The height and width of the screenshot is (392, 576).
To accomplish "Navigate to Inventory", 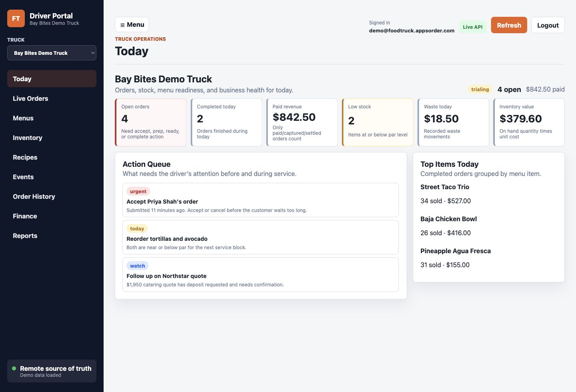I will pos(52,138).
